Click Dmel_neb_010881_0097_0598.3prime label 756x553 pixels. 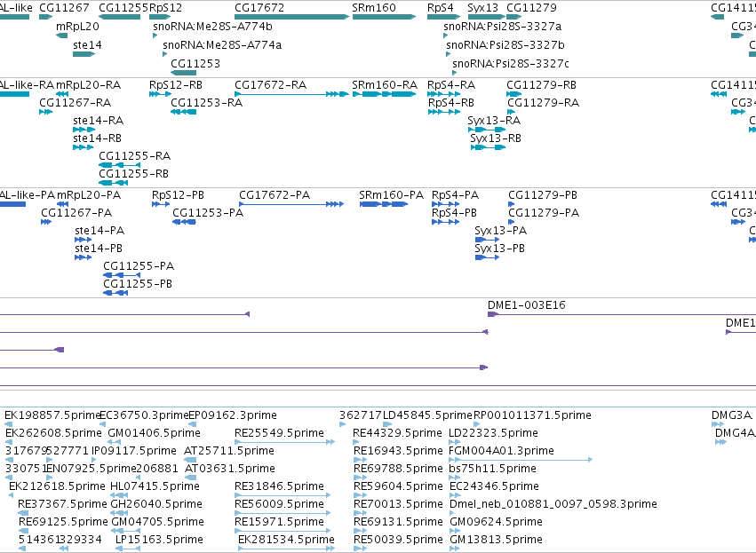click(x=553, y=504)
